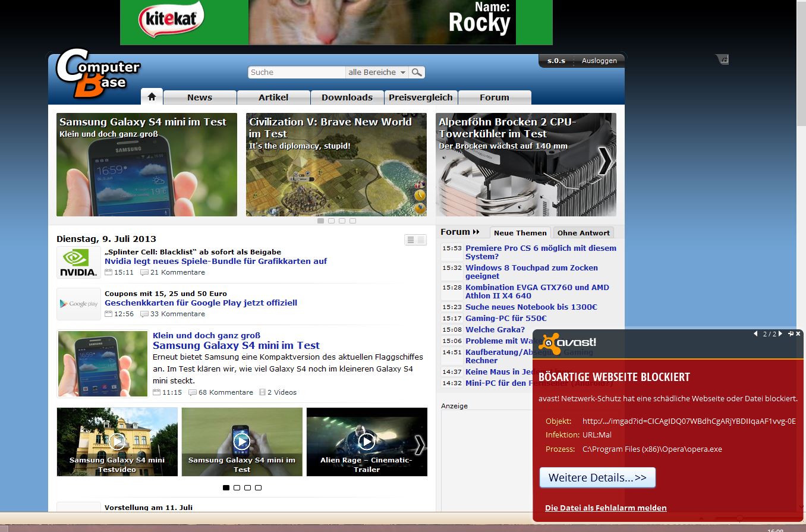This screenshot has width=806, height=532.
Task: Play the Samsung Galaxy S4 mini Testvideo
Action: pos(117,442)
